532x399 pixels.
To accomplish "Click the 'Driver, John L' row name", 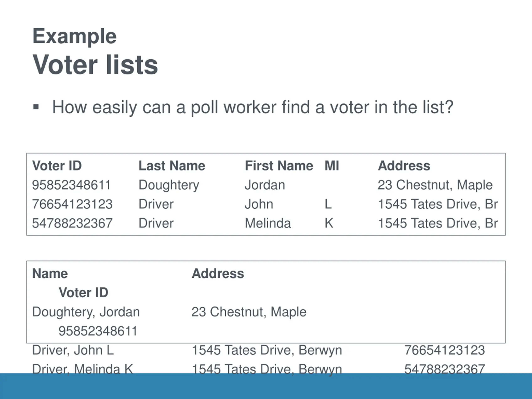I will click(73, 350).
